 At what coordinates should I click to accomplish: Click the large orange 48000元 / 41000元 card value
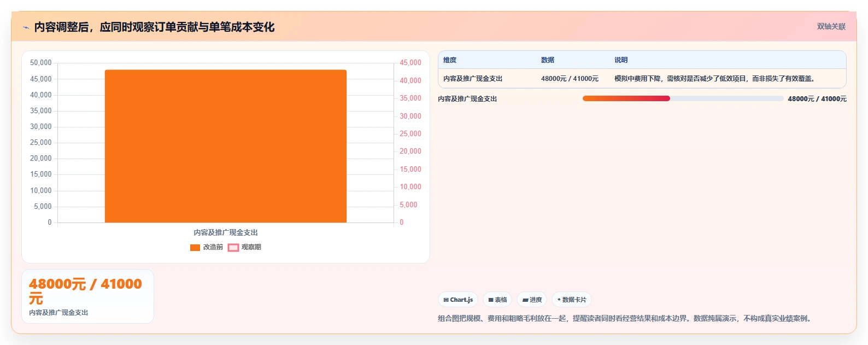(x=85, y=291)
